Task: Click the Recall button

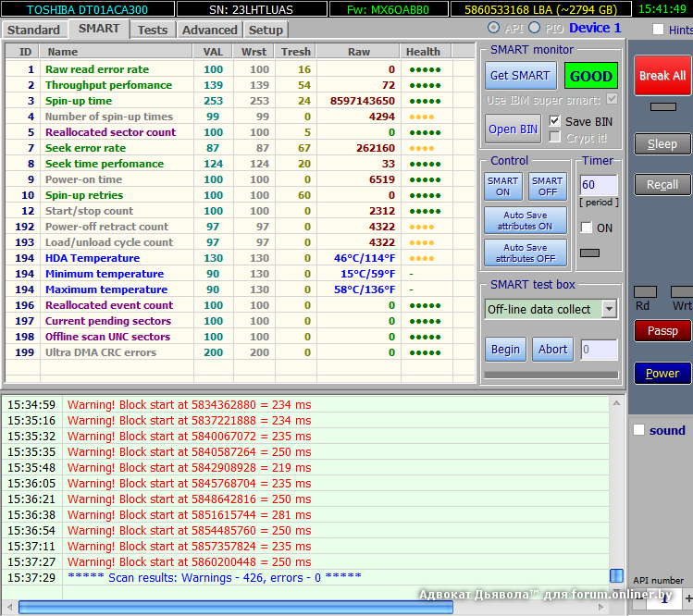Action: (662, 184)
